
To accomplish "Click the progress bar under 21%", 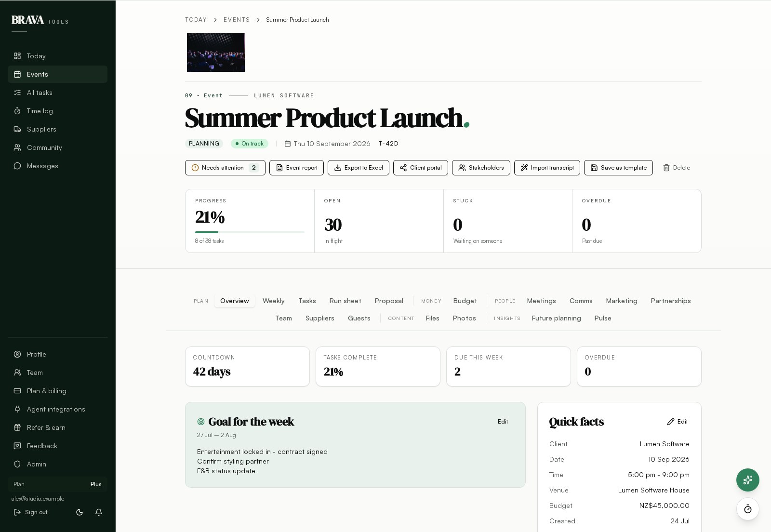I will click(250, 232).
